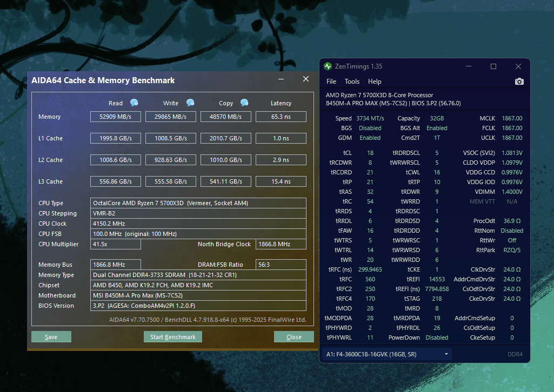Click the MCLK value 1867.00

(512, 118)
